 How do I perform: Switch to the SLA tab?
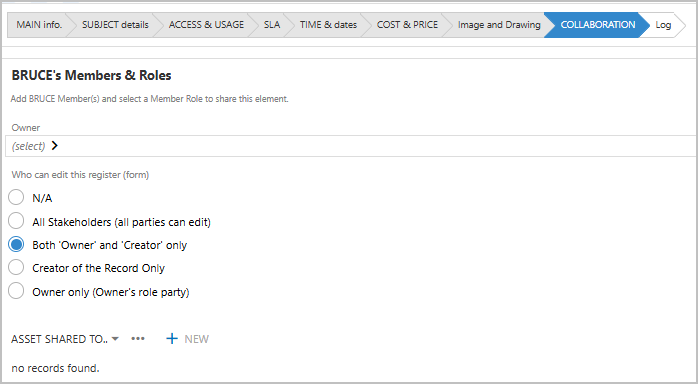pyautogui.click(x=272, y=25)
